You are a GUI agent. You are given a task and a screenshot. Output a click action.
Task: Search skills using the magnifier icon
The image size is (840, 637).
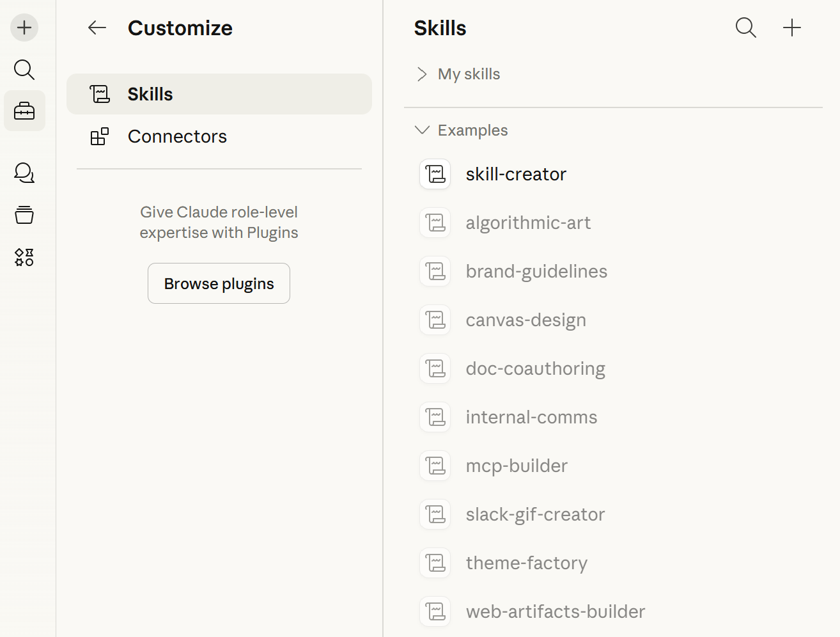click(x=746, y=28)
